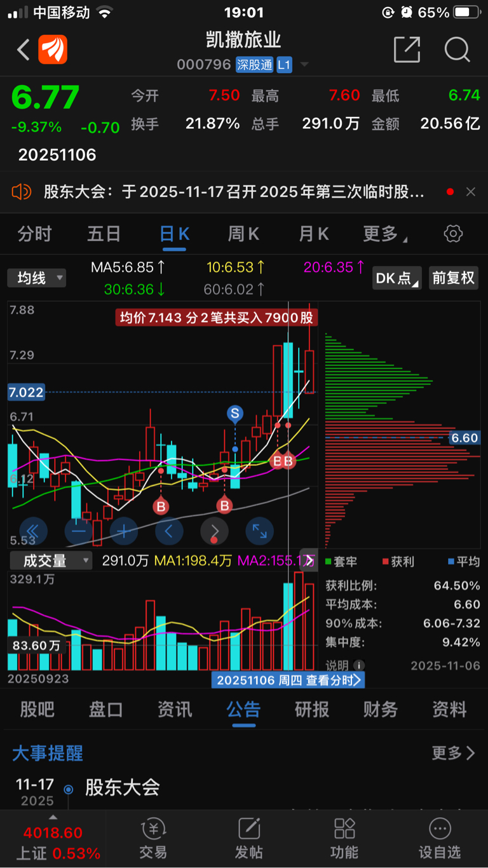This screenshot has height=868, width=488.
Task: Tap the 换手 21.87% value
Action: (x=212, y=123)
